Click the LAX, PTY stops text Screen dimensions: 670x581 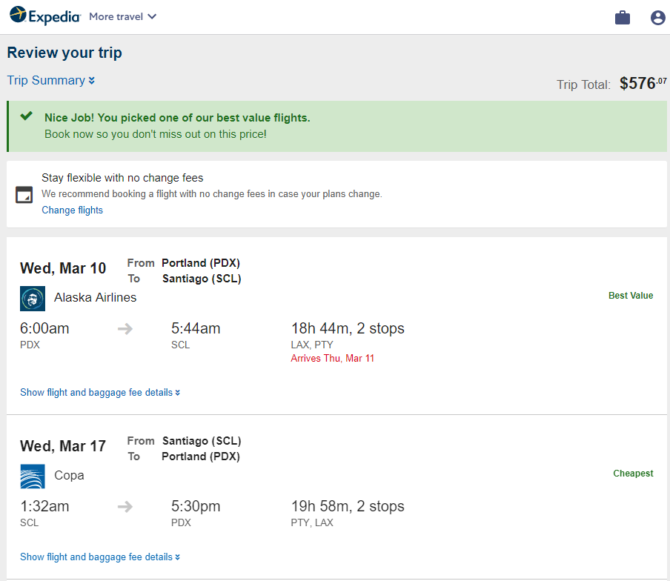tap(312, 345)
